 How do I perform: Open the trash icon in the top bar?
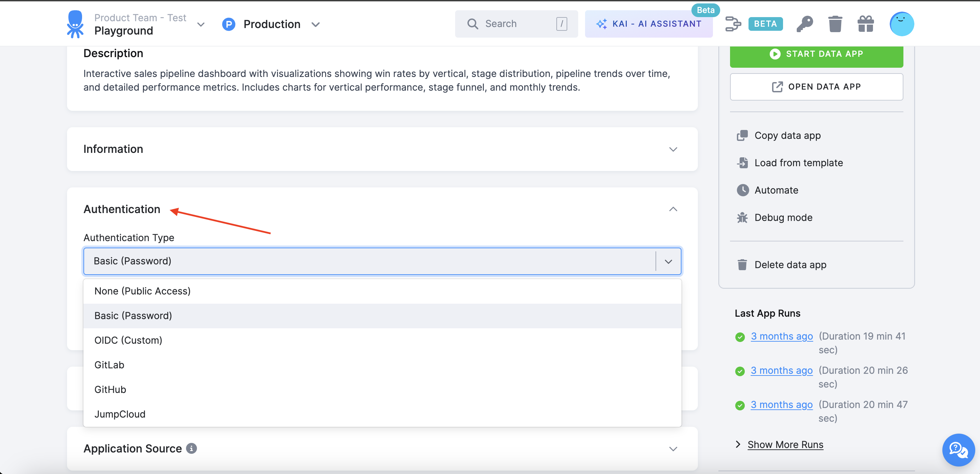pyautogui.click(x=835, y=24)
